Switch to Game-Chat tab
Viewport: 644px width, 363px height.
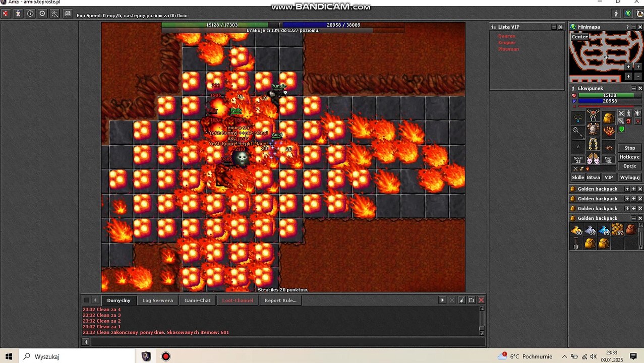tap(197, 300)
